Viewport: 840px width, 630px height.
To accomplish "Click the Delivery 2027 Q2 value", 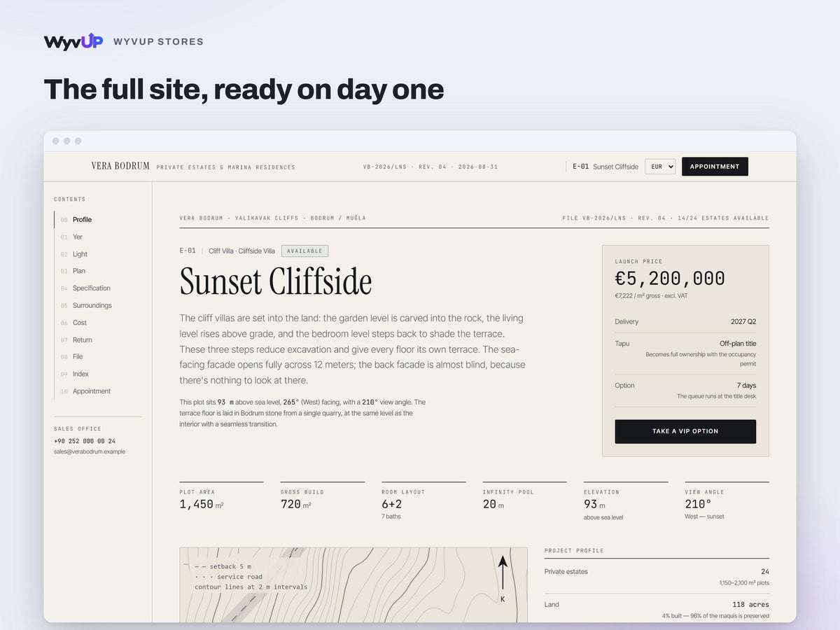I will click(743, 322).
